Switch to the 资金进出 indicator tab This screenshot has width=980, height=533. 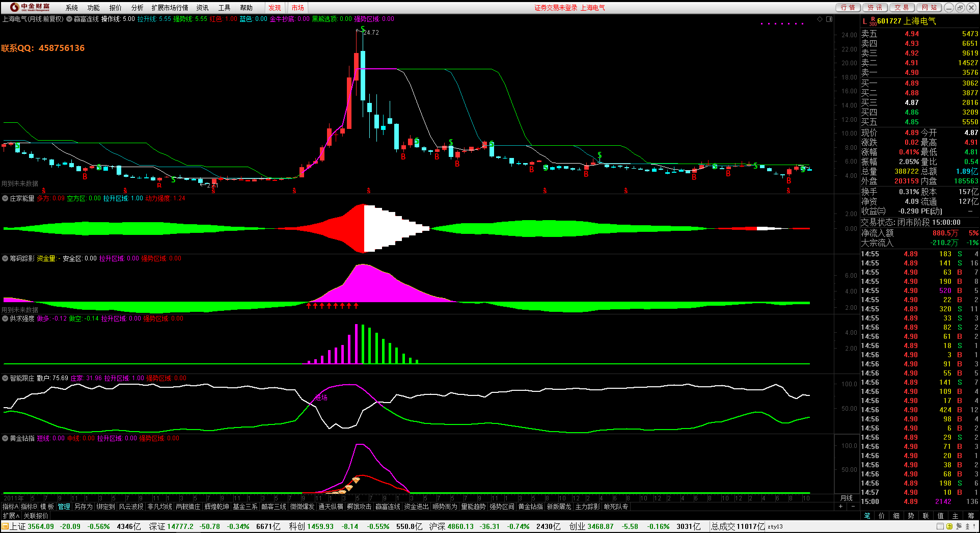click(x=416, y=507)
